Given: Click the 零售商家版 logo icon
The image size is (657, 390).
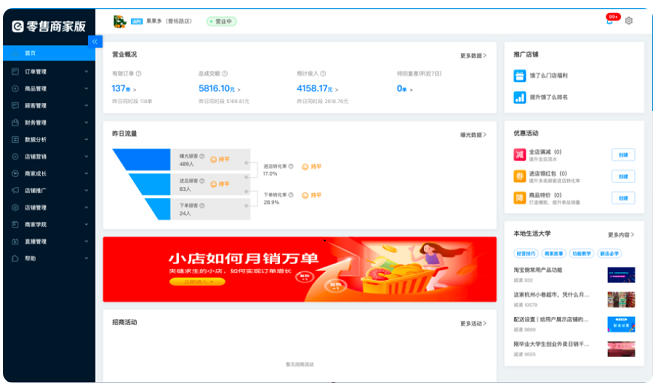Looking at the screenshot, I should click(x=17, y=26).
